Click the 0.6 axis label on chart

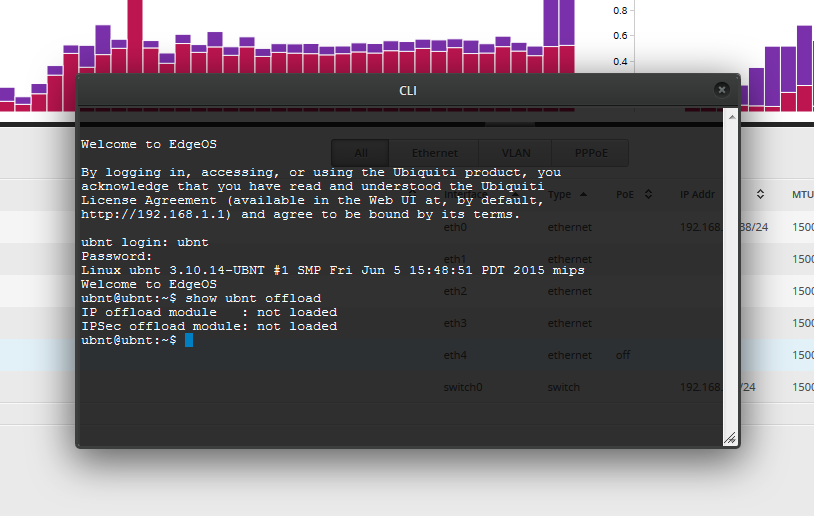(620, 35)
